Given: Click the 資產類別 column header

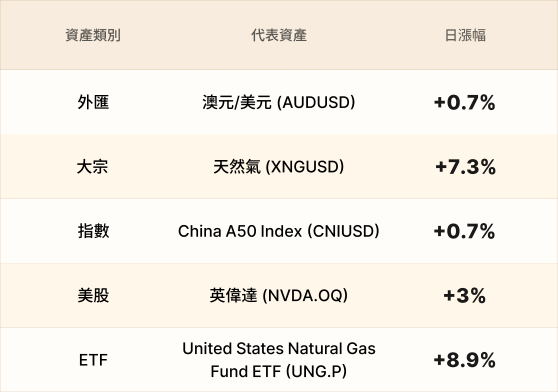Looking at the screenshot, I should click(93, 35).
